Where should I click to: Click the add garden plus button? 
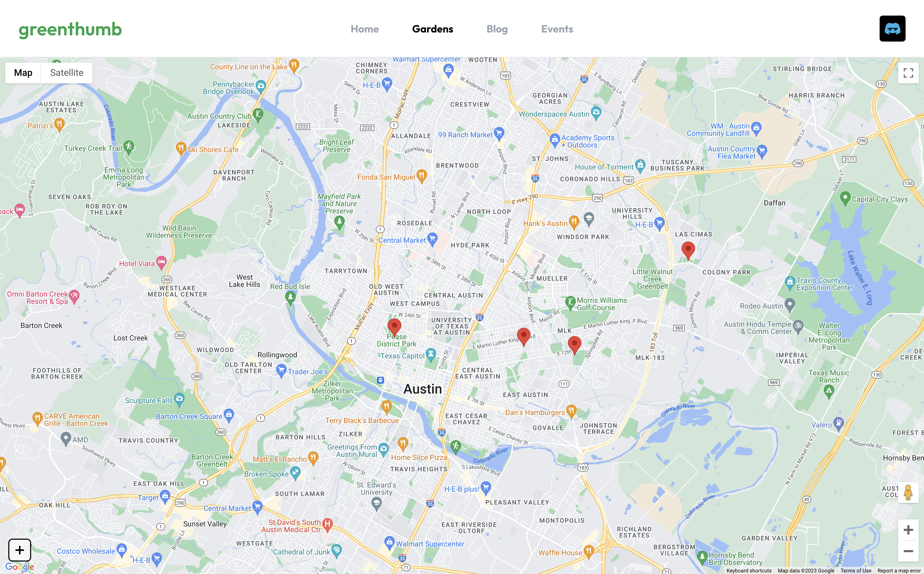click(x=20, y=550)
